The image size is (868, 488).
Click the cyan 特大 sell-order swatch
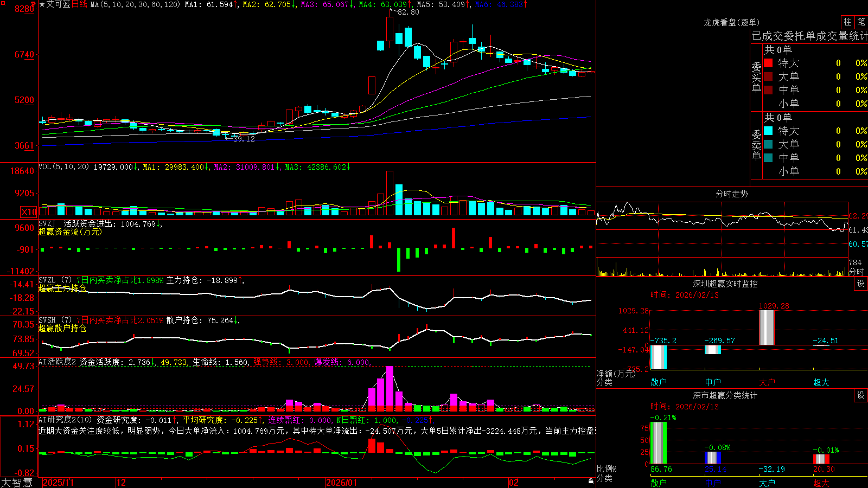pos(768,131)
